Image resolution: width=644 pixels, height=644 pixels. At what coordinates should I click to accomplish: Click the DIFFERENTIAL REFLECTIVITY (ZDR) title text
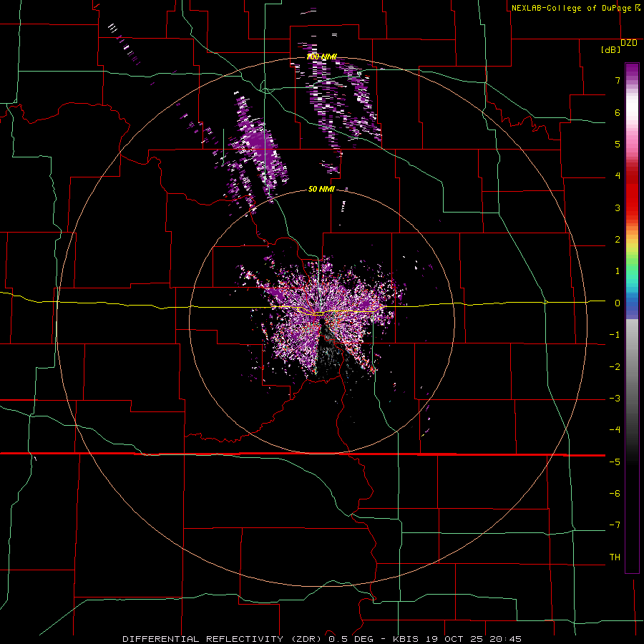pyautogui.click(x=223, y=639)
